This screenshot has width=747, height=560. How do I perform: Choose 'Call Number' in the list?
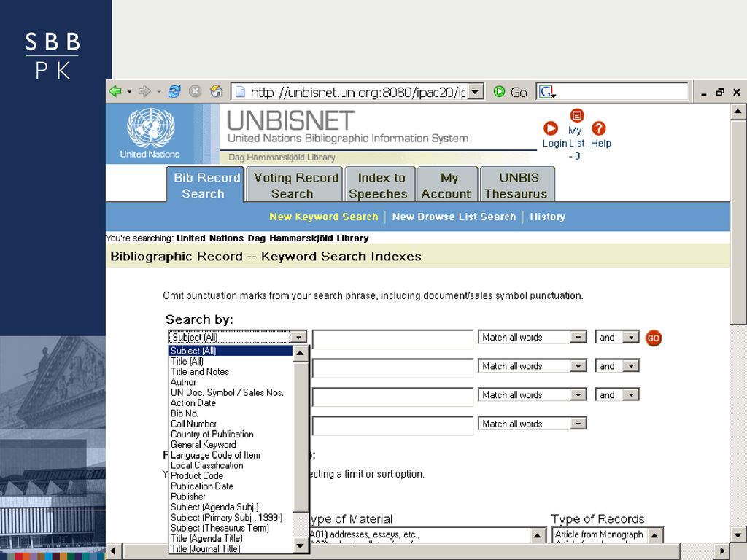[231, 424]
